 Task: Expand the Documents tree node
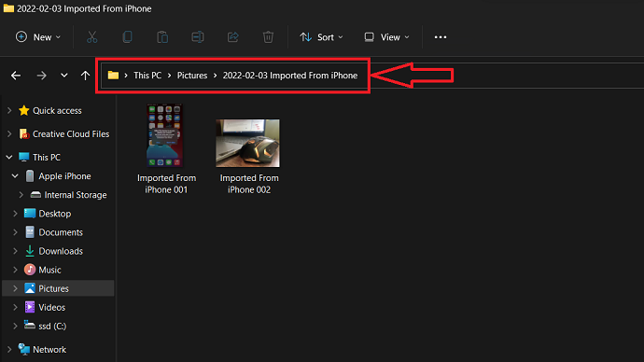15,232
